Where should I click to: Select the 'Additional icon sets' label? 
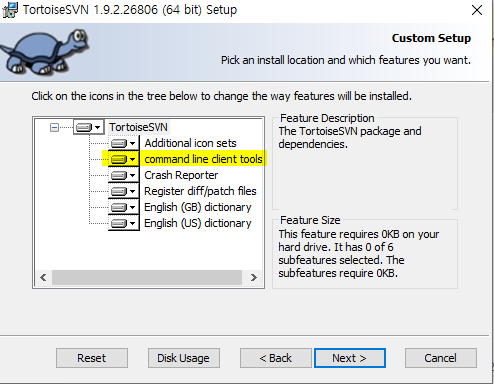tap(190, 143)
